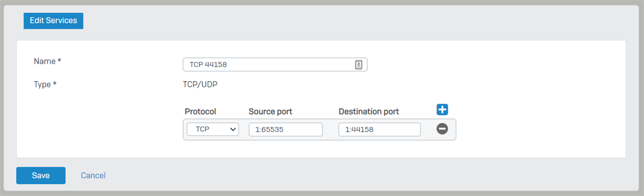Click the 'Name *' label

47,61
